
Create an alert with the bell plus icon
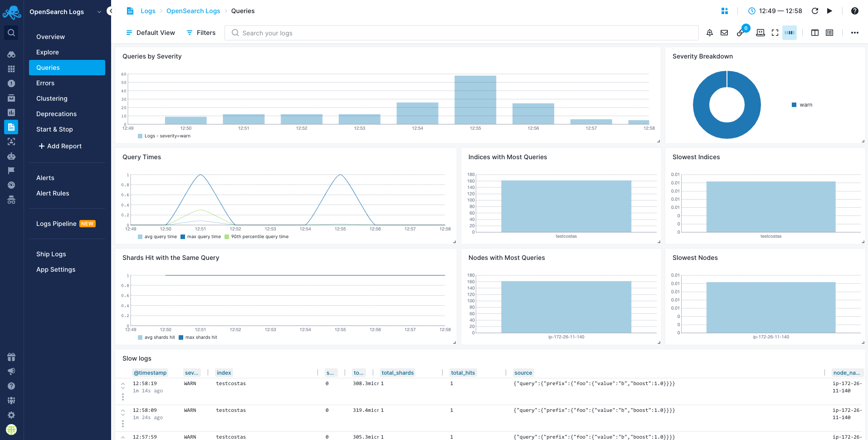click(x=710, y=33)
